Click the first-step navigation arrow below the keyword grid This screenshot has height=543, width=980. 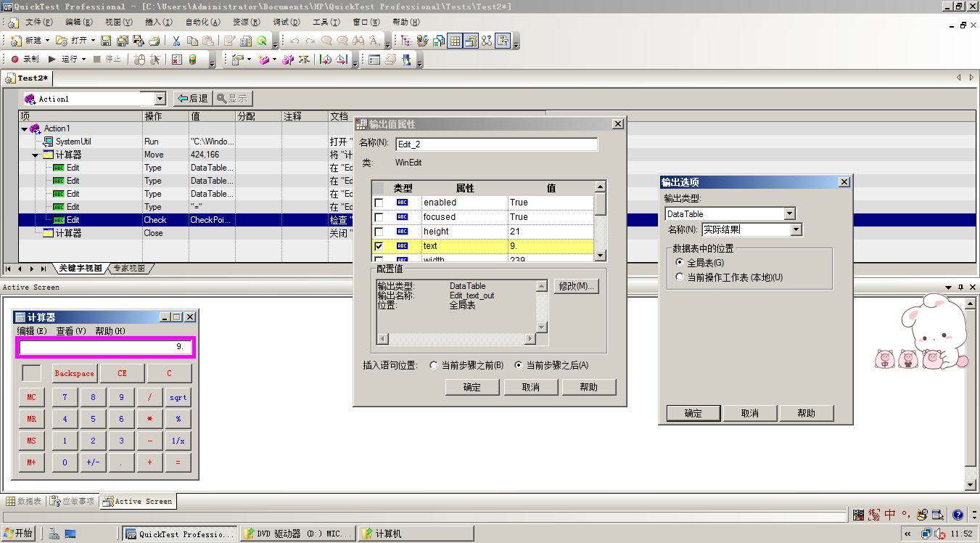pyautogui.click(x=8, y=269)
